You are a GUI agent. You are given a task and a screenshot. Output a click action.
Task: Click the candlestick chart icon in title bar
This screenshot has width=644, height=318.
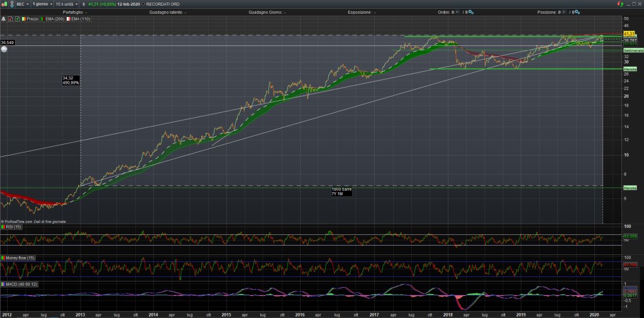coord(4,4)
